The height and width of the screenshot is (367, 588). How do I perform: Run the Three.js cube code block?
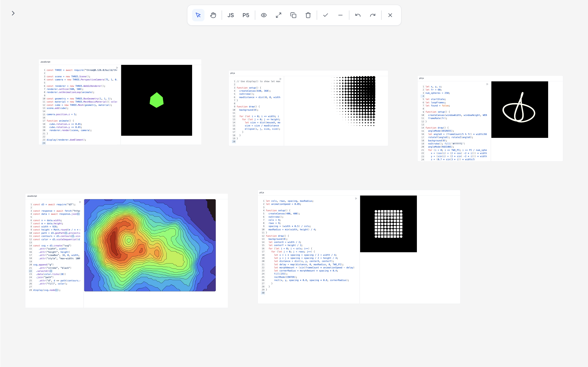pyautogui.click(x=117, y=68)
